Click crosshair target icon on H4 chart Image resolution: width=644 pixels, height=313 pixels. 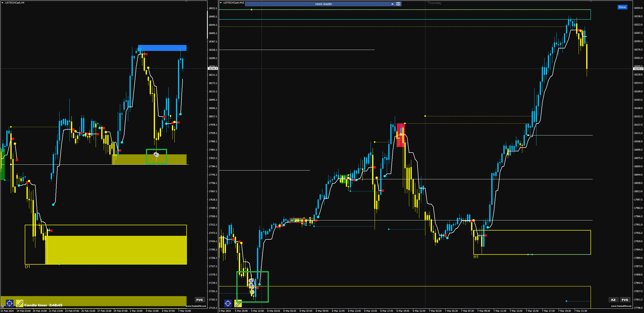pos(10,303)
